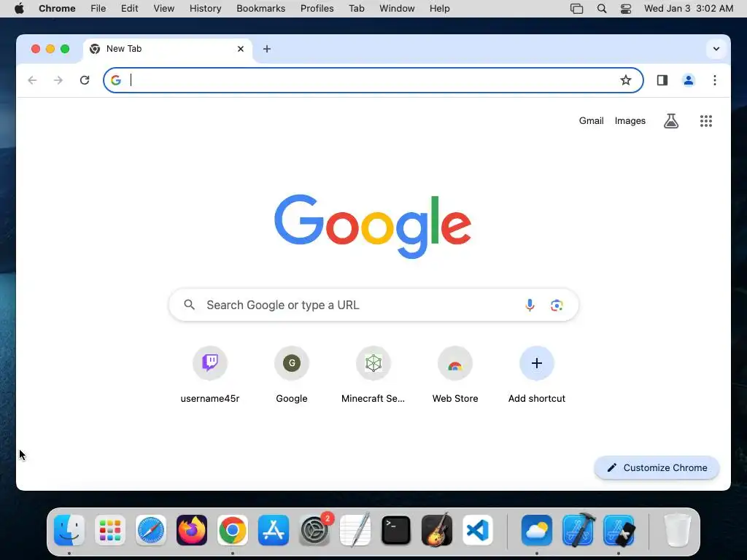
Task: Launch Firefox from the Dock
Action: [192, 530]
